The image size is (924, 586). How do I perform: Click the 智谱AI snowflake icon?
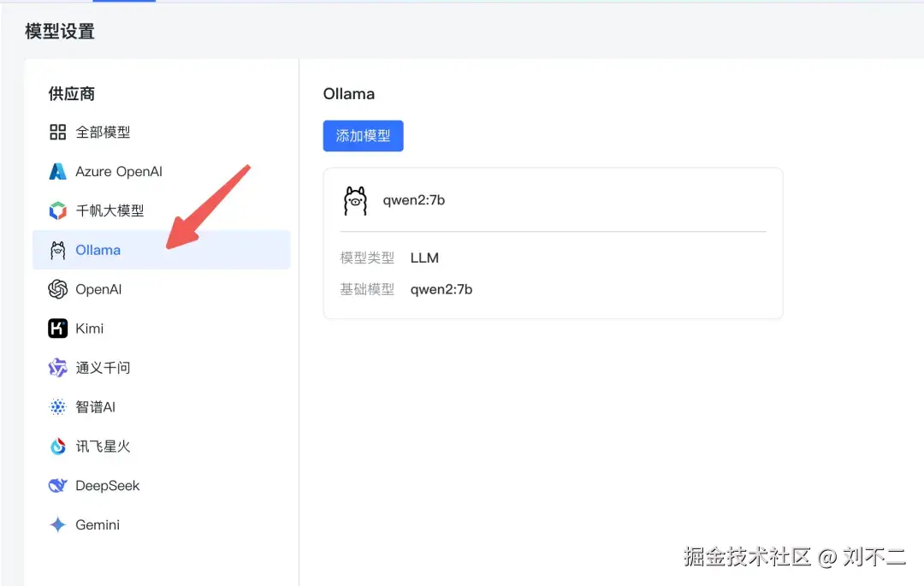pyautogui.click(x=57, y=406)
